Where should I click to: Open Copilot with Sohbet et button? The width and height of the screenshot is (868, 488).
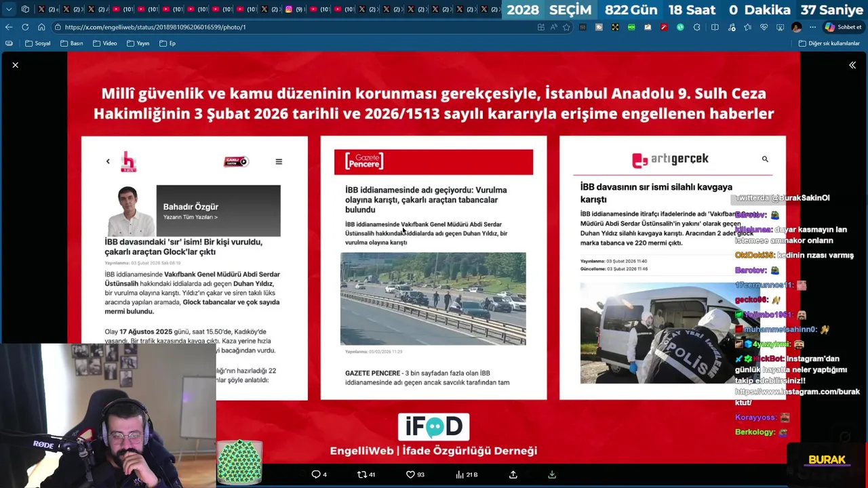click(x=843, y=27)
